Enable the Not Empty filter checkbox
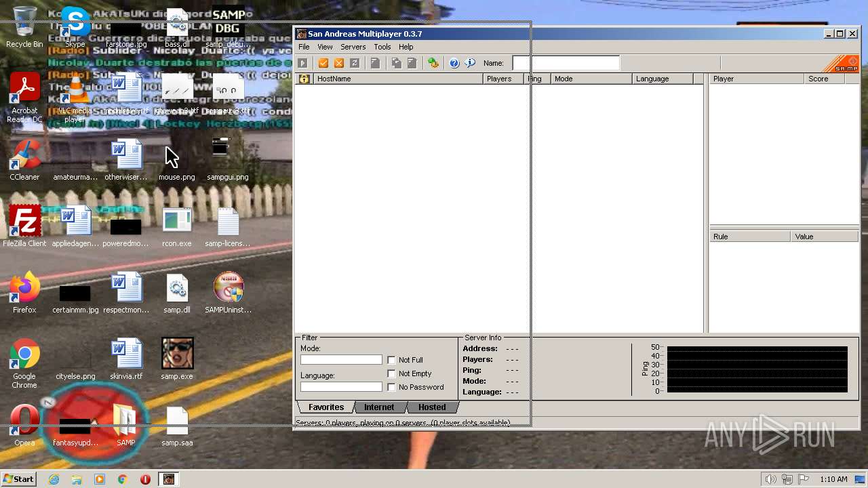Screen dimensions: 868x488 (391, 373)
